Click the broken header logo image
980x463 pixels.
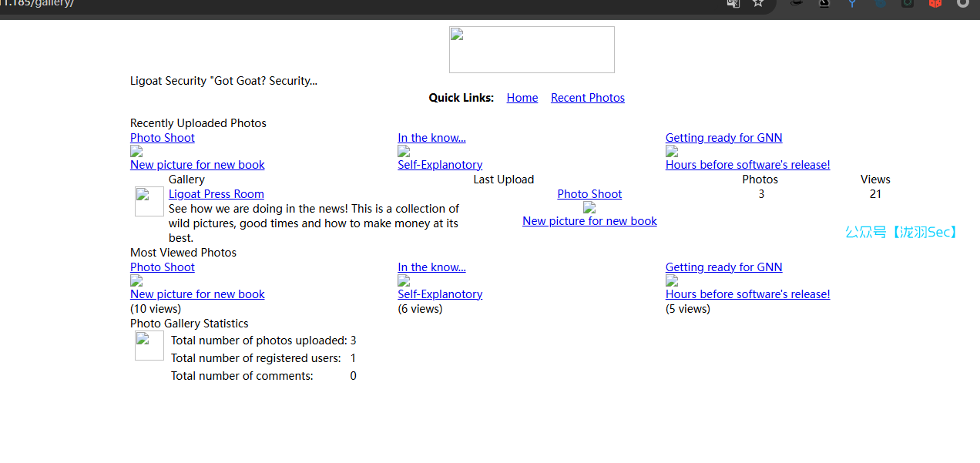(x=532, y=50)
